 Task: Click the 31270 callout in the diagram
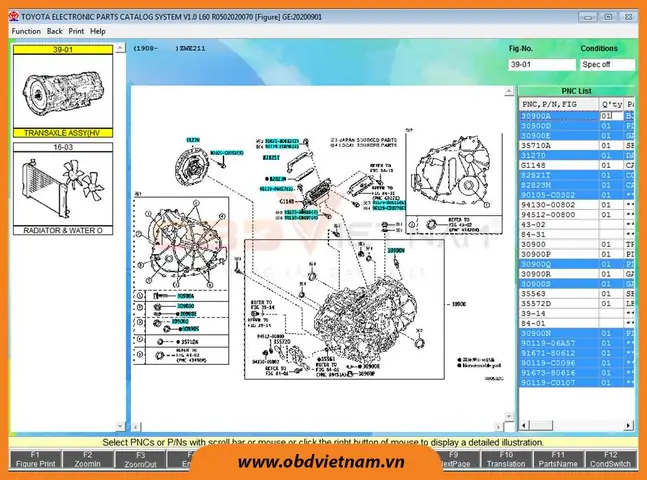click(194, 140)
